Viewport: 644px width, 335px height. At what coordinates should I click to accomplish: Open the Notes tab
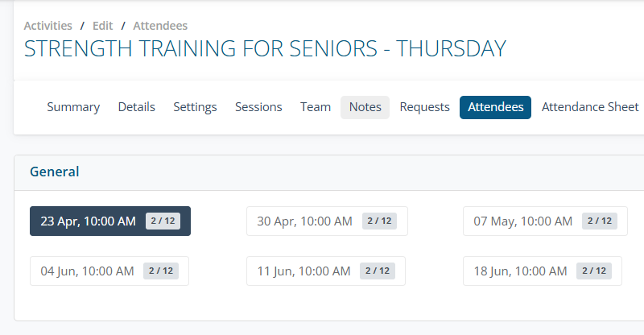365,107
